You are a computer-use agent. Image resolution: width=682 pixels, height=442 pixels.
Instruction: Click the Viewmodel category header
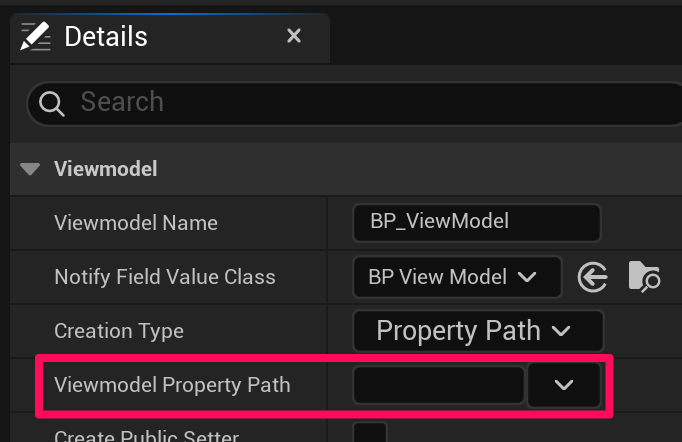click(105, 169)
